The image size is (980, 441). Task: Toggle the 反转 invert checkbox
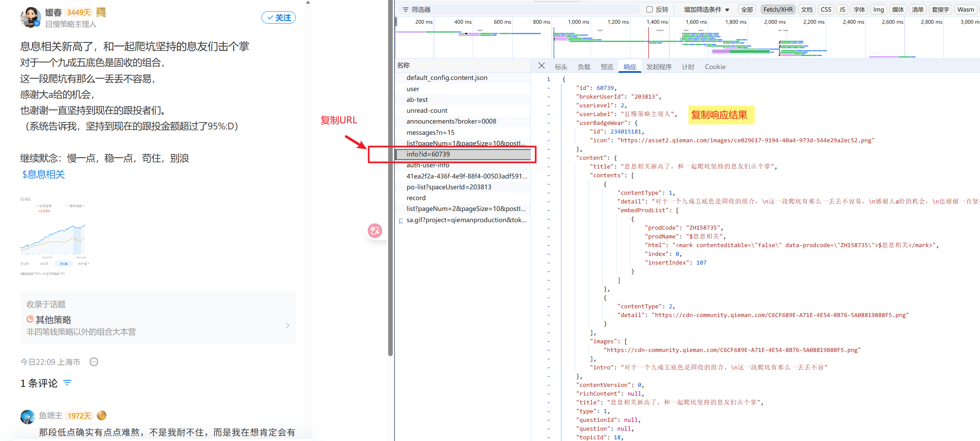click(x=649, y=10)
